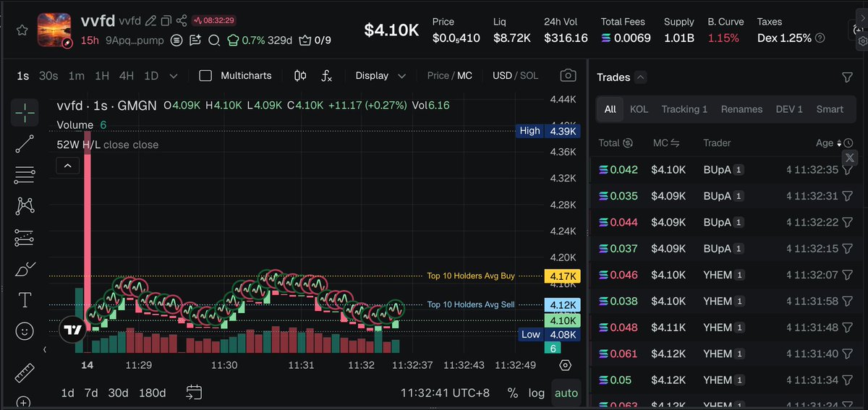This screenshot has height=410, width=868.
Task: Swap the MC column display mode
Action: pos(674,143)
